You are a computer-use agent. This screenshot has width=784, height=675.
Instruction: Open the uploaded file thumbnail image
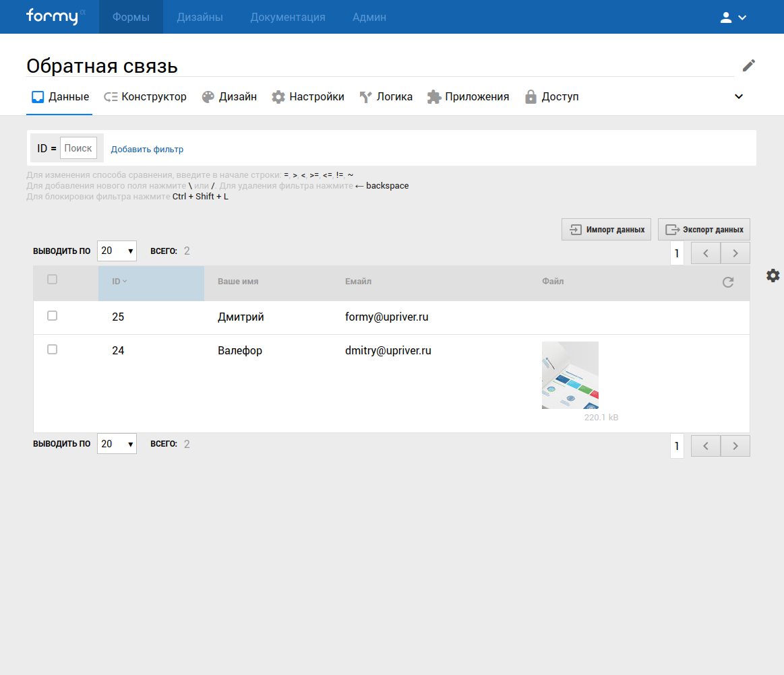[570, 375]
